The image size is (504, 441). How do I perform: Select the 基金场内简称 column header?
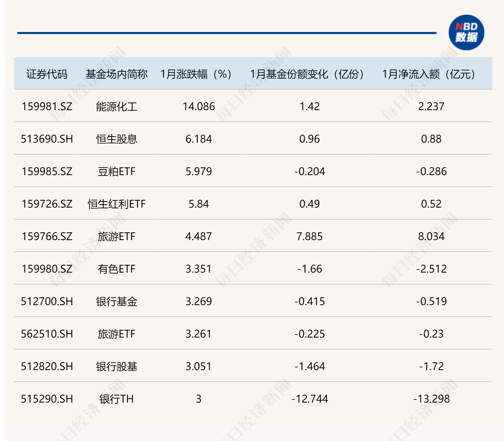coord(117,74)
